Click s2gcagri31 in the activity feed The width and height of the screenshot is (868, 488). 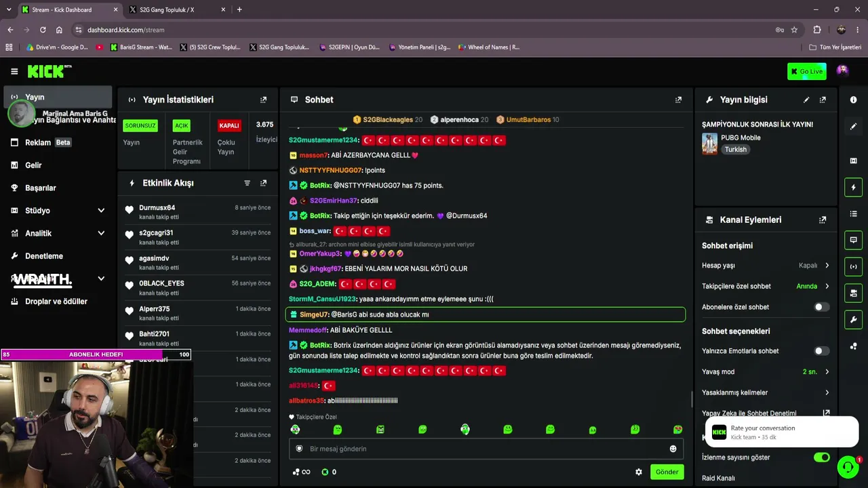(156, 233)
